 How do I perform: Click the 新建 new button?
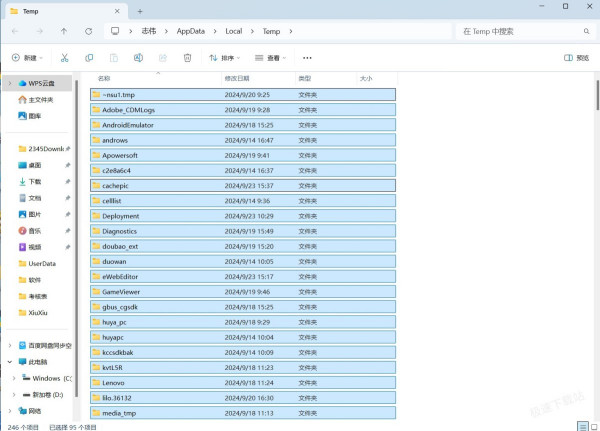[x=29, y=58]
